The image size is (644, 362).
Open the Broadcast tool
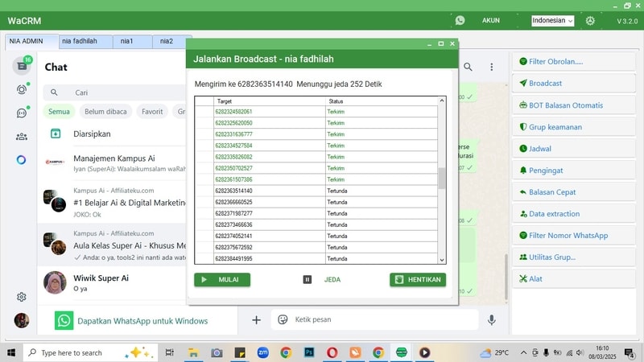coord(574,84)
